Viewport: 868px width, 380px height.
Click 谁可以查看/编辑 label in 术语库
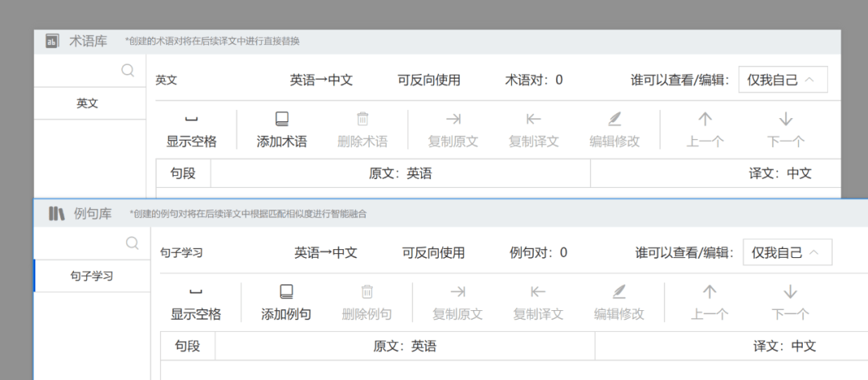680,80
